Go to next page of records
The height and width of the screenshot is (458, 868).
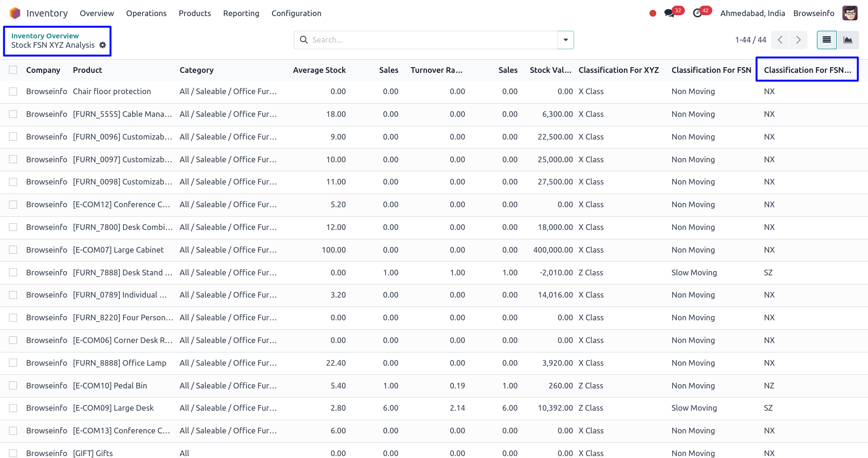(x=798, y=40)
